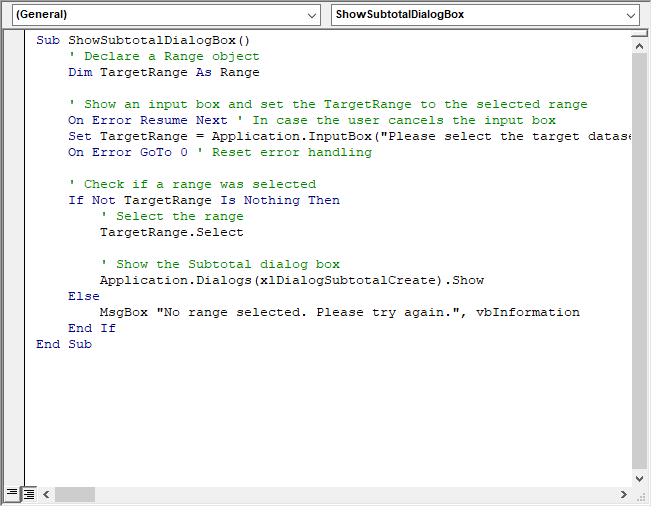Click the 'Application.Dialogs(xlDialogSubtotalCreate).Show' line

[292, 281]
